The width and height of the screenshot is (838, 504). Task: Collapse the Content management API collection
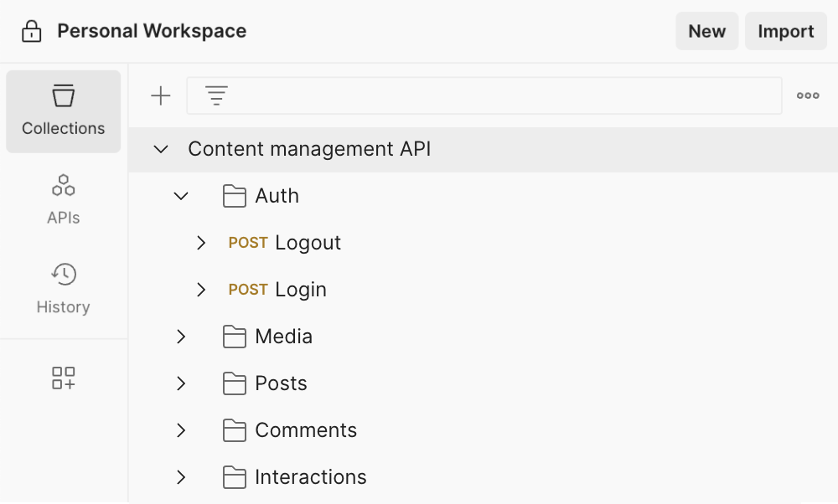tap(161, 150)
